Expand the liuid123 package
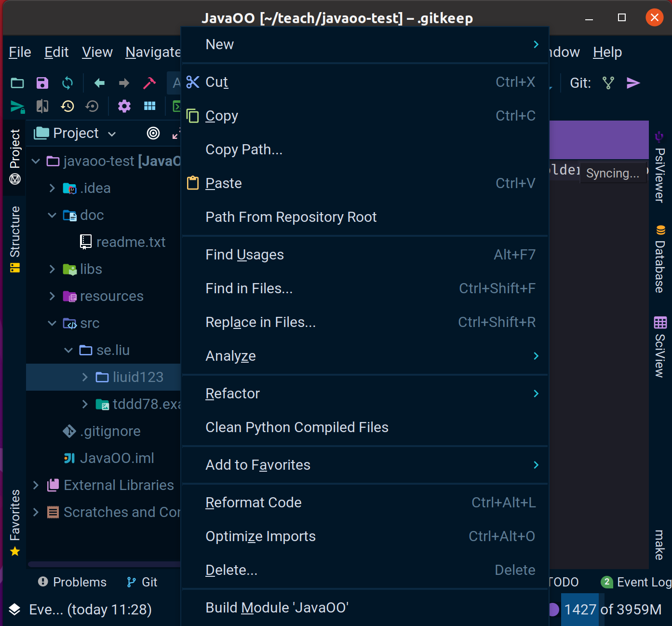 85,377
